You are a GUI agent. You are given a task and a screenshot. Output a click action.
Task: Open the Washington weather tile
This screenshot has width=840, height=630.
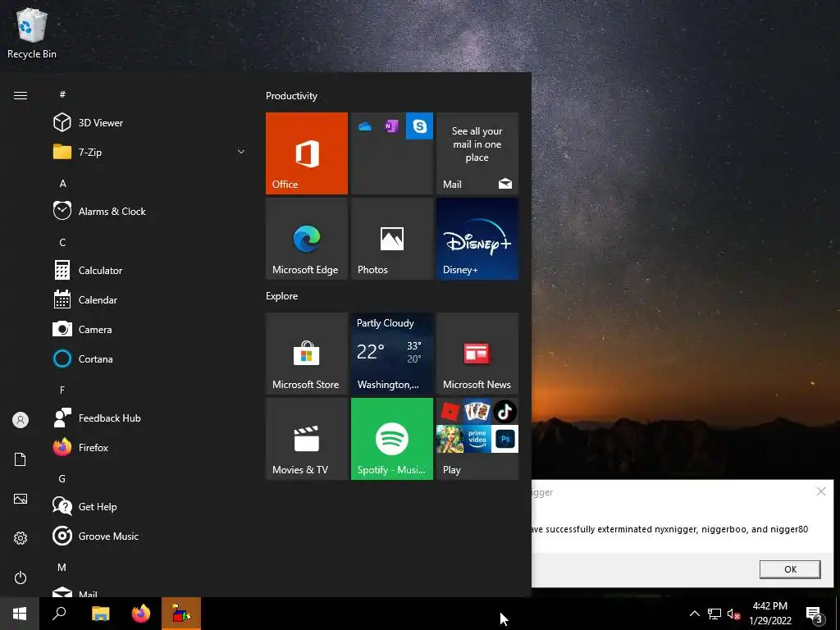coord(392,354)
